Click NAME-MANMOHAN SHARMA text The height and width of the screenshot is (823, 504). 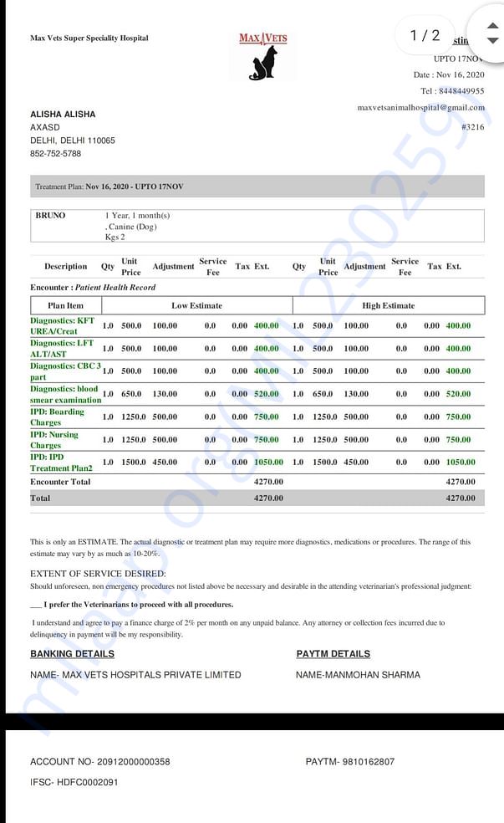pyautogui.click(x=358, y=675)
